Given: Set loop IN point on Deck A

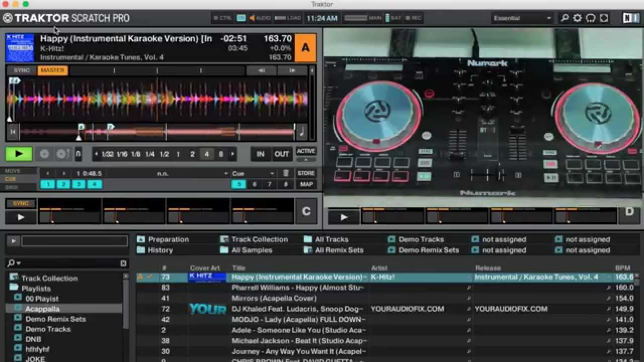Looking at the screenshot, I should tap(260, 154).
